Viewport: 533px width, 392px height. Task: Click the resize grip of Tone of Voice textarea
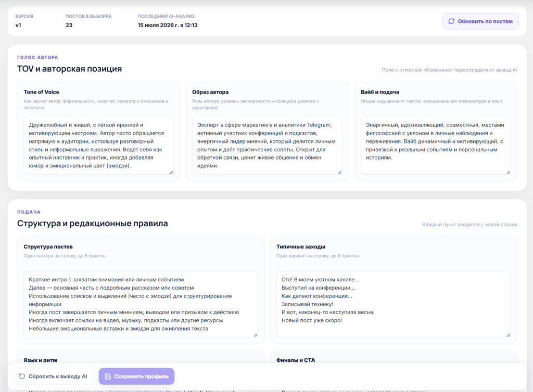171,173
